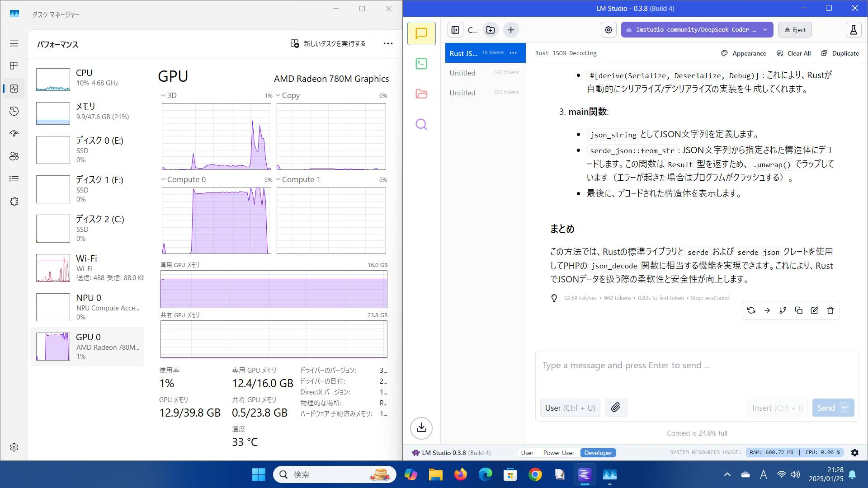Create a new chat folder
868x488 pixels.
coord(491,30)
